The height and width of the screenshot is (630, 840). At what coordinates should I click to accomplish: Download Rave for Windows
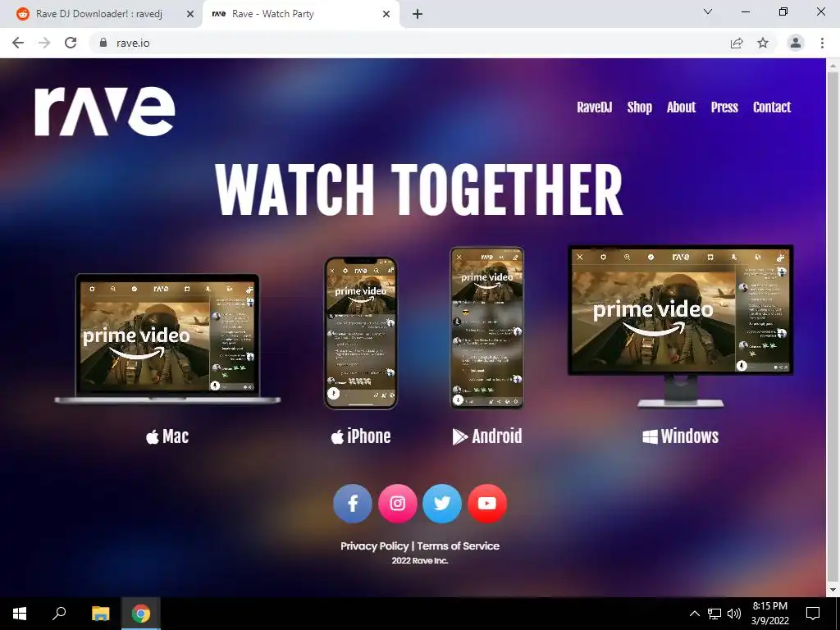680,436
